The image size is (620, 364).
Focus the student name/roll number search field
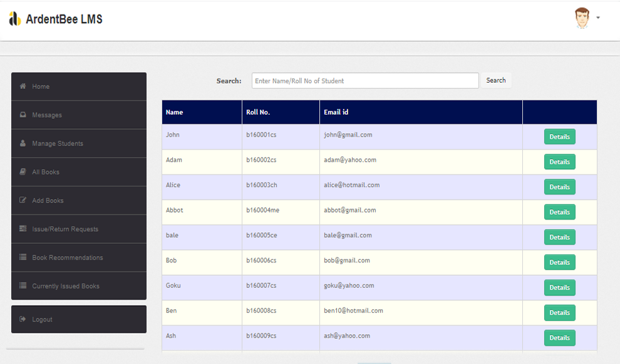365,81
